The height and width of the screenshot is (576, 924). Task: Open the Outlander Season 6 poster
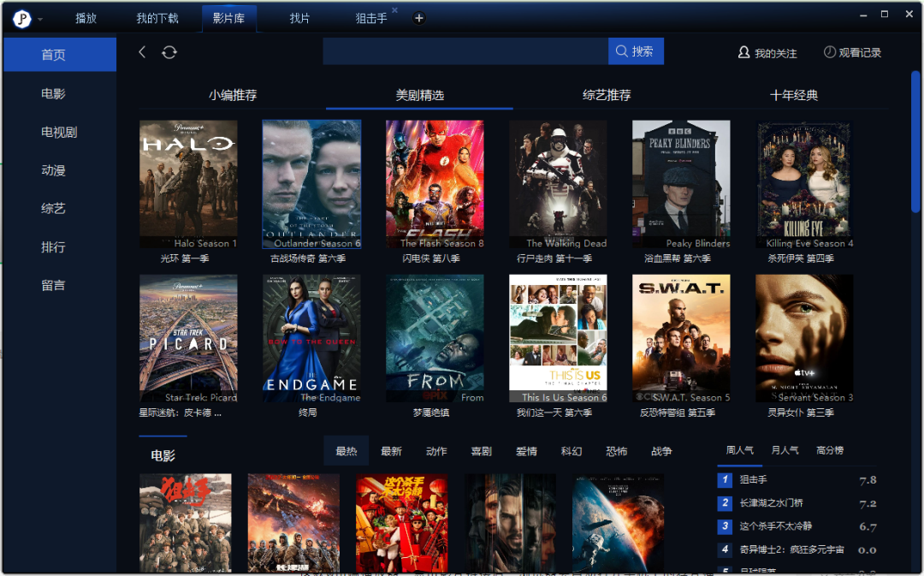tap(311, 184)
